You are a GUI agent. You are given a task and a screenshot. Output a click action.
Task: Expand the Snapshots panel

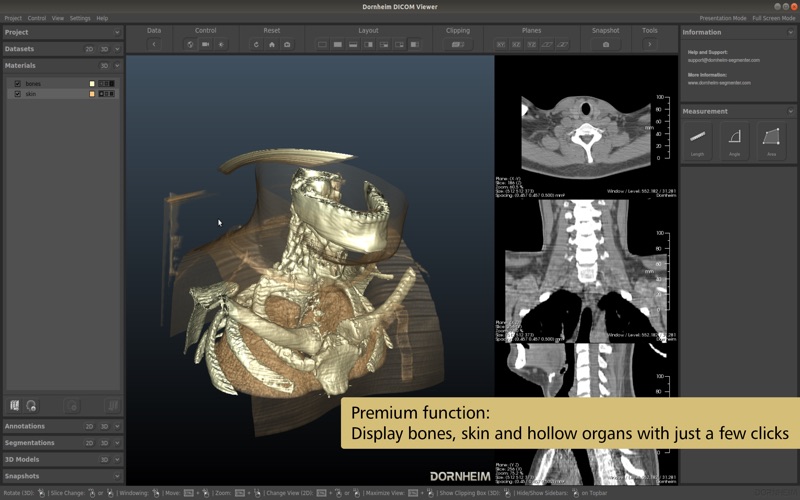tap(117, 477)
